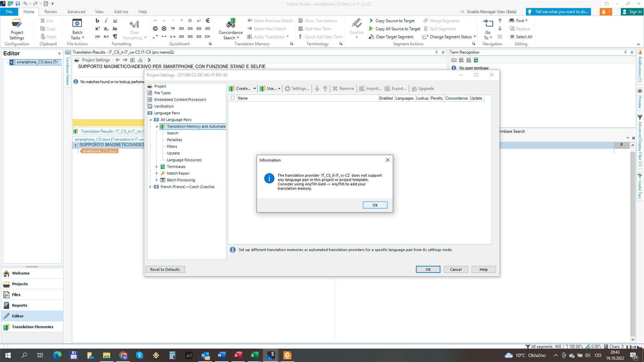Click the show paragraph marks icon
Screen dimensions: 644x362
(x=115, y=36)
